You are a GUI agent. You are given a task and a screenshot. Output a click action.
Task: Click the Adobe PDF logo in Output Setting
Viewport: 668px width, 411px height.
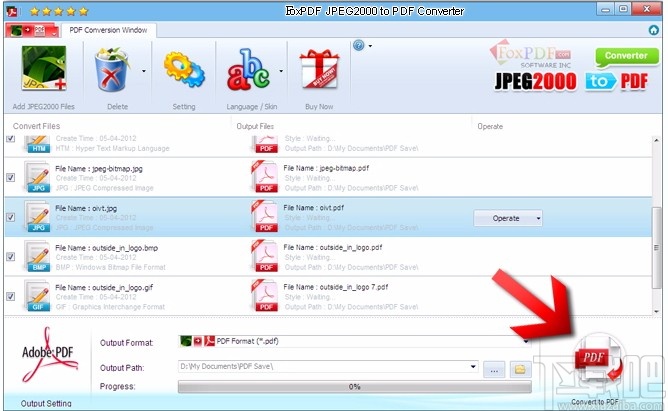[x=49, y=355]
